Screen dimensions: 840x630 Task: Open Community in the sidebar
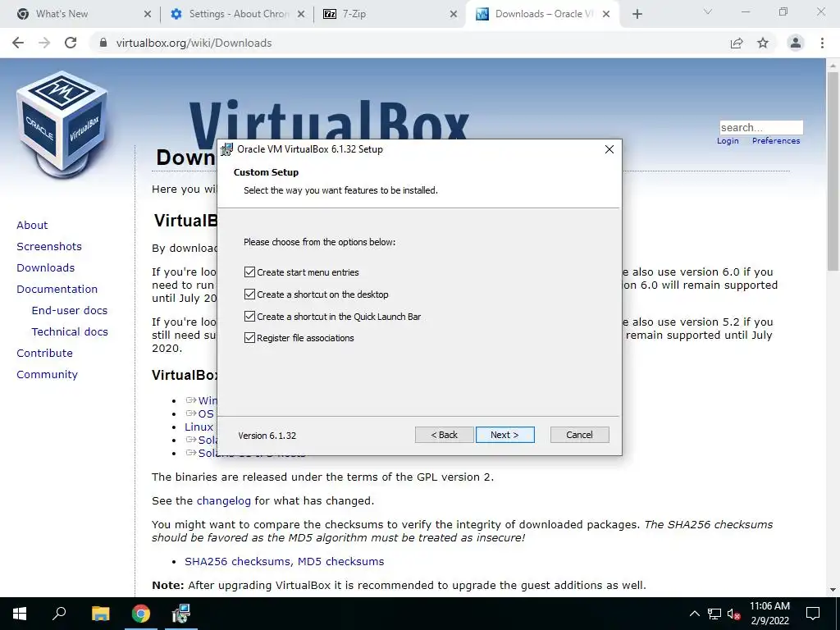[x=47, y=374]
